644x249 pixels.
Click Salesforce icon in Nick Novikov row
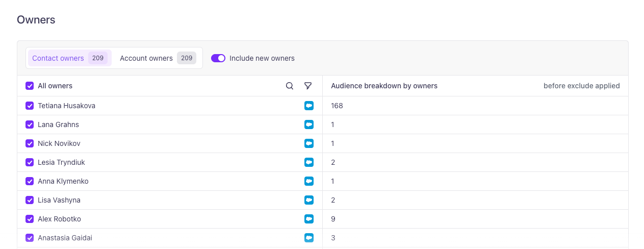(x=309, y=143)
